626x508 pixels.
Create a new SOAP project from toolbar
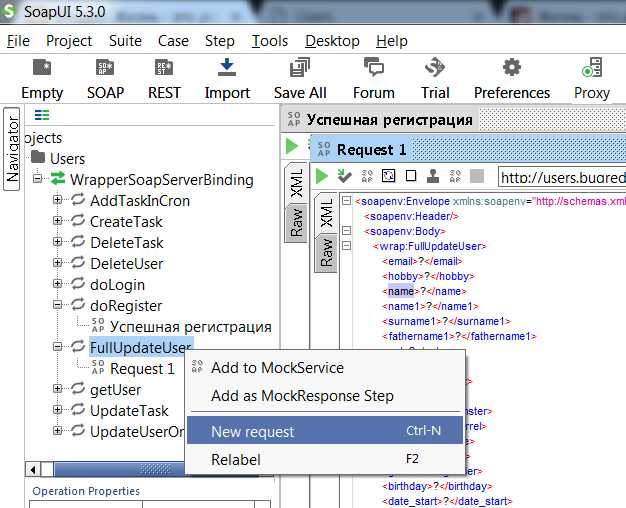click(x=105, y=67)
